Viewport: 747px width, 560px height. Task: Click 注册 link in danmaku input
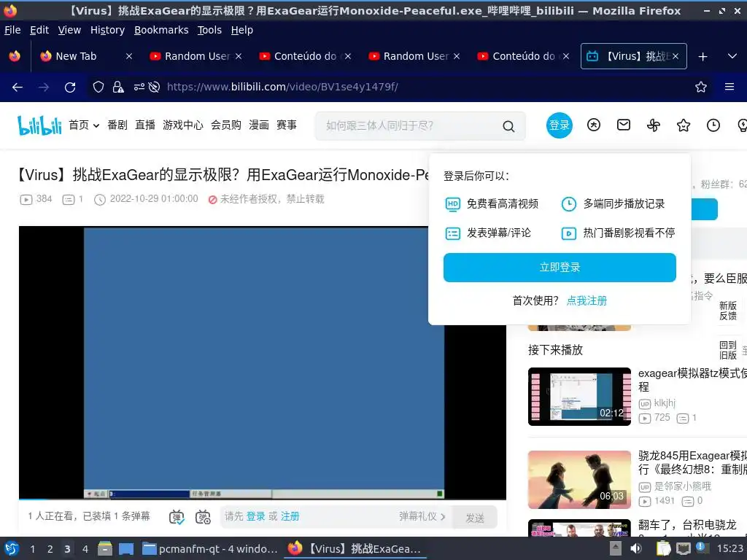click(290, 516)
